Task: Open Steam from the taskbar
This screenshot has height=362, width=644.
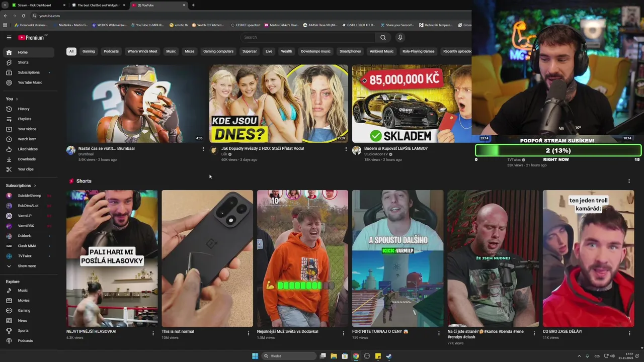Action: 389,356
